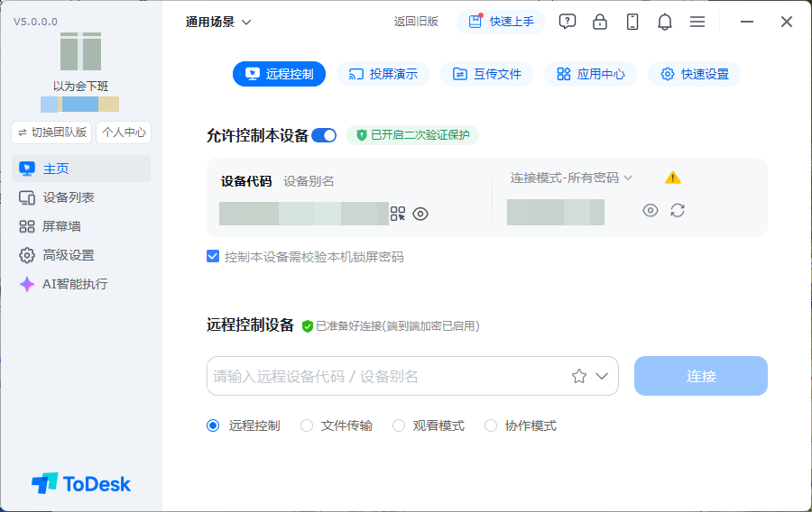Screen dimensions: 812x512
Task: Click the lock screen padlock icon
Action: click(x=600, y=22)
